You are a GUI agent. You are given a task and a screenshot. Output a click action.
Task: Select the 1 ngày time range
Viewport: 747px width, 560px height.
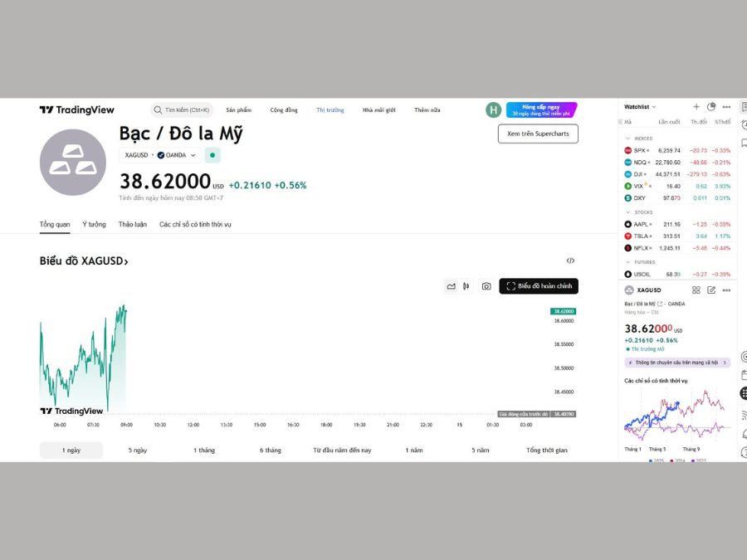(x=71, y=450)
